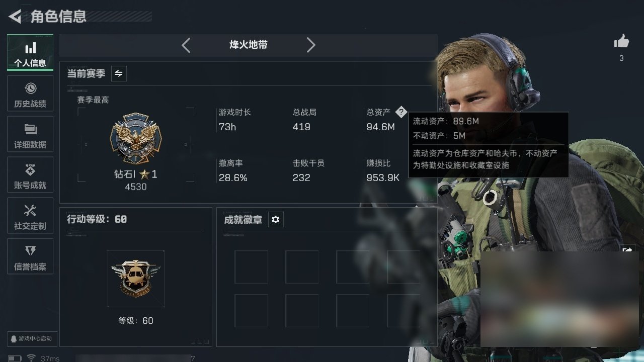644x362 pixels.
Task: Select the last badge slot in the bottom row
Action: [404, 311]
